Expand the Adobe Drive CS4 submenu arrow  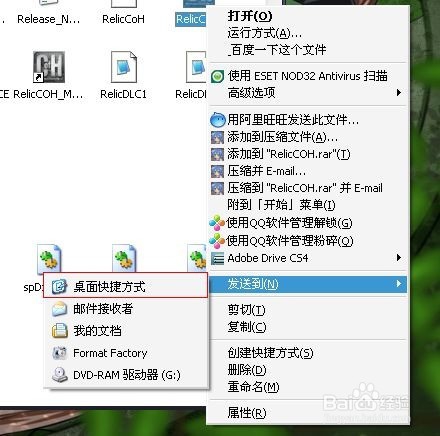coord(399,258)
